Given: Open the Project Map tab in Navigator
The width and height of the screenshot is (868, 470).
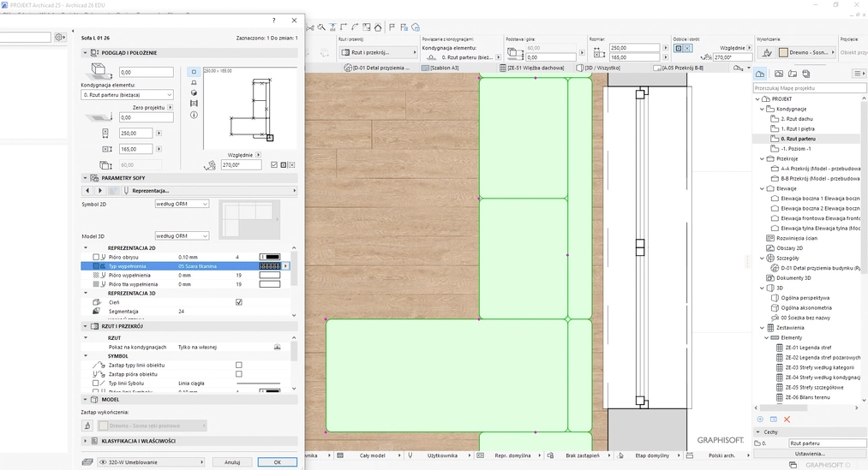Looking at the screenshot, I should [x=760, y=74].
